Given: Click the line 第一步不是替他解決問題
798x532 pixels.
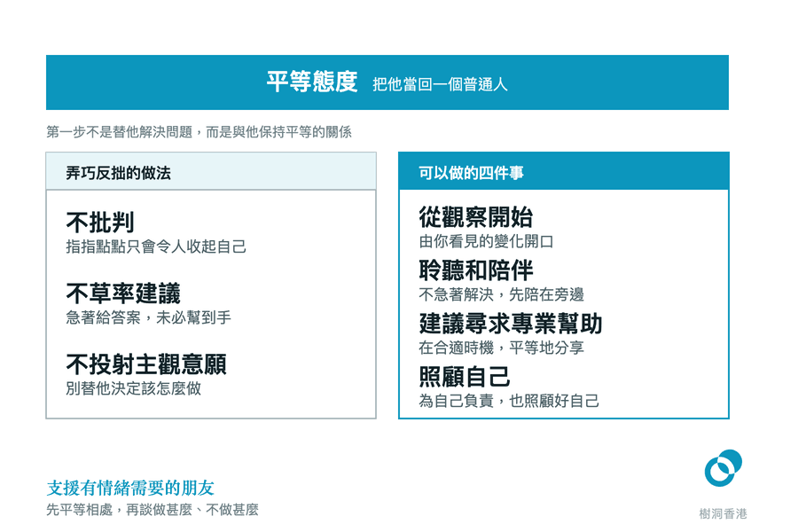Looking at the screenshot, I should pyautogui.click(x=120, y=132).
